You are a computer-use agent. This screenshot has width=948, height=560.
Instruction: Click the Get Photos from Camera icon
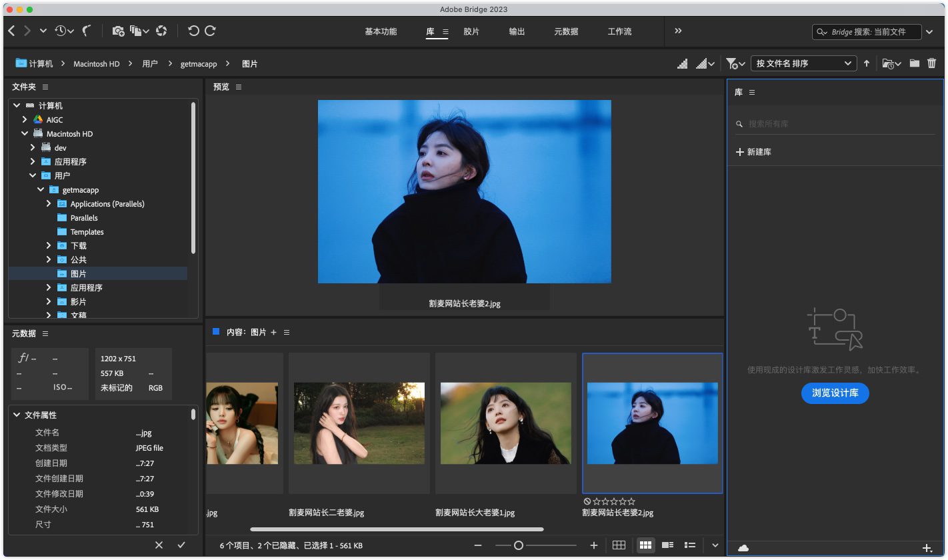118,31
